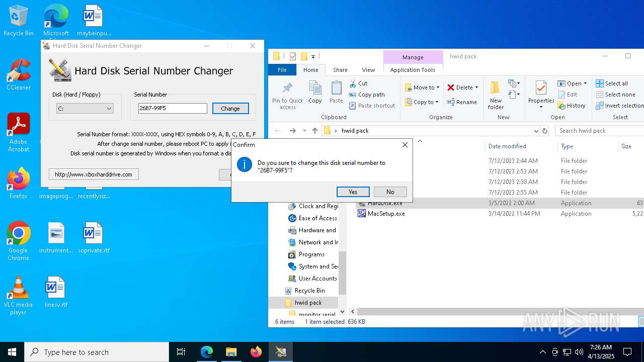This screenshot has height=362, width=644.
Task: Select the HardDisk.exe file row
Action: [499, 203]
